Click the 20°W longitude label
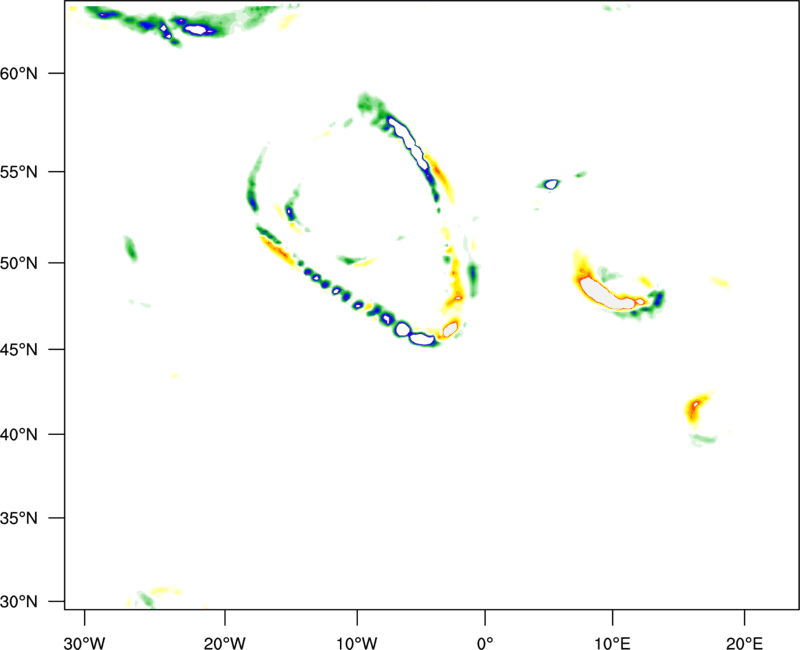The image size is (800, 650). pyautogui.click(x=225, y=643)
